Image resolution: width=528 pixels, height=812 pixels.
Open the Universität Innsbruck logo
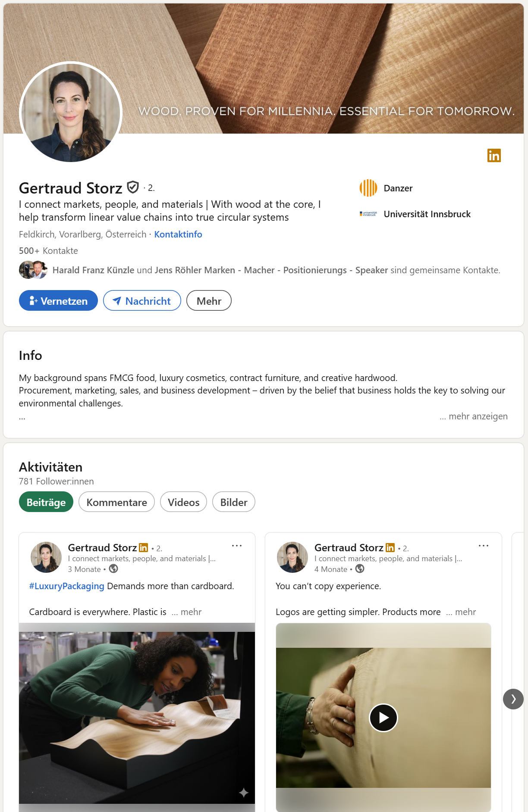368,214
